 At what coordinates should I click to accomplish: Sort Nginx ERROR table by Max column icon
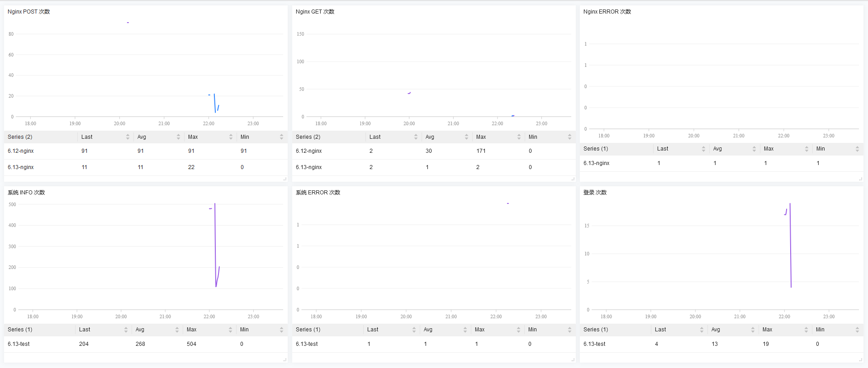[806, 149]
